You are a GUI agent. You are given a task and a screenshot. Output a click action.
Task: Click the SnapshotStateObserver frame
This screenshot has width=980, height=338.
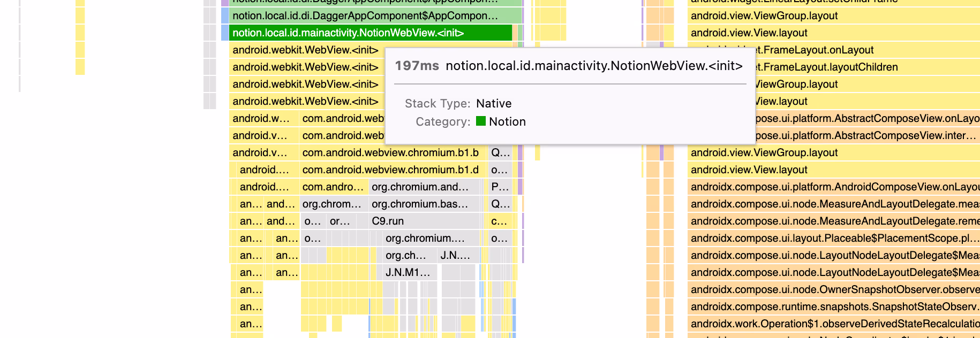[x=833, y=306]
